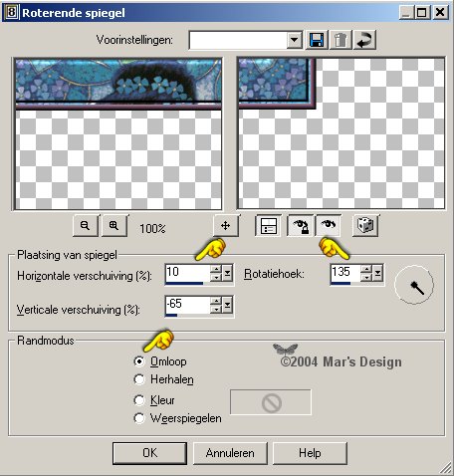
Task: Cancel the dialog with Annuleren
Action: pos(230,453)
